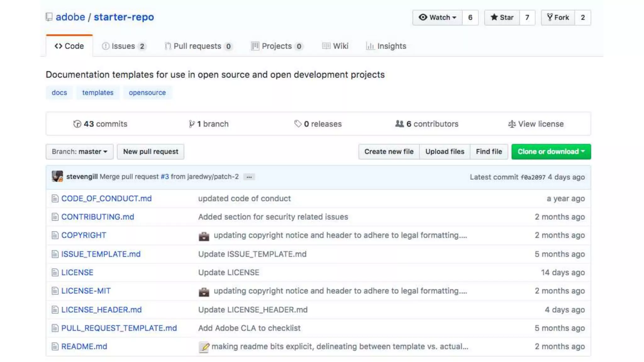Fork the repository
This screenshot has height=362, width=644.
click(558, 18)
